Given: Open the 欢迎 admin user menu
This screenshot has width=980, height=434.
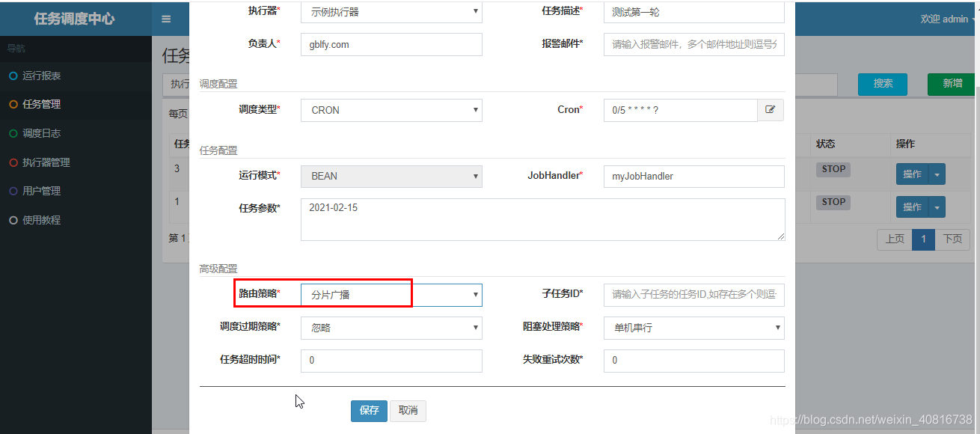Looking at the screenshot, I should [x=948, y=19].
